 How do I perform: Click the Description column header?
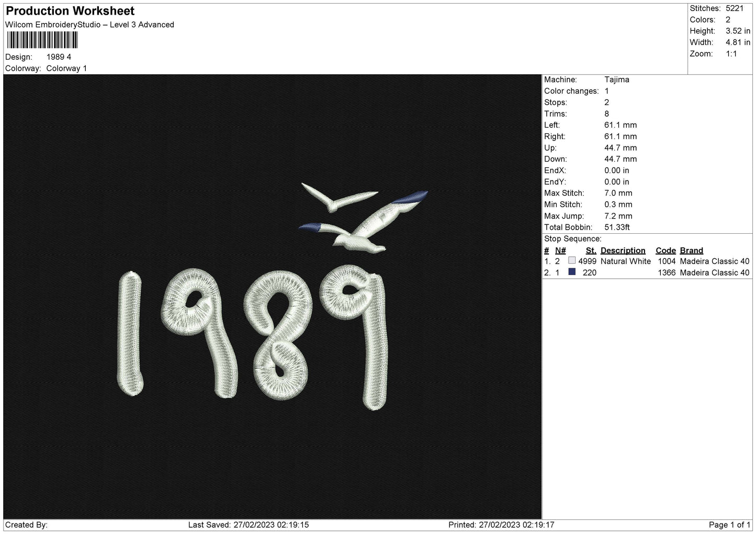pos(623,251)
